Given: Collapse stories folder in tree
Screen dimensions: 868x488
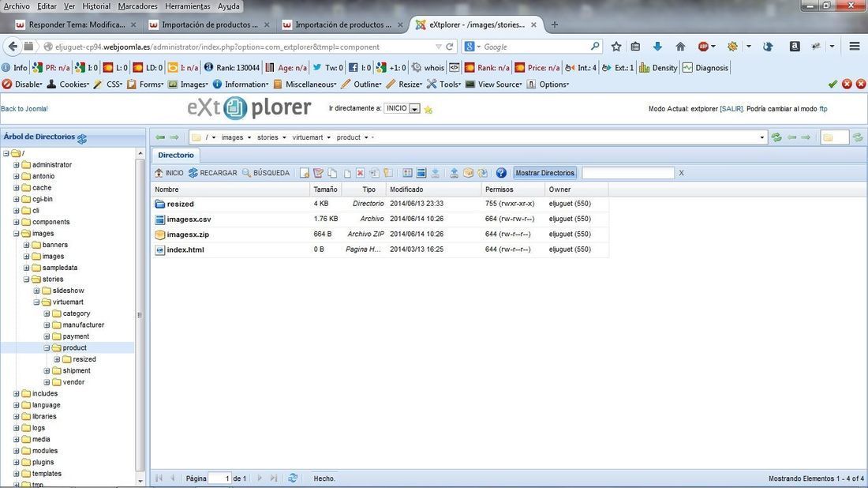Looking at the screenshot, I should (26, 280).
